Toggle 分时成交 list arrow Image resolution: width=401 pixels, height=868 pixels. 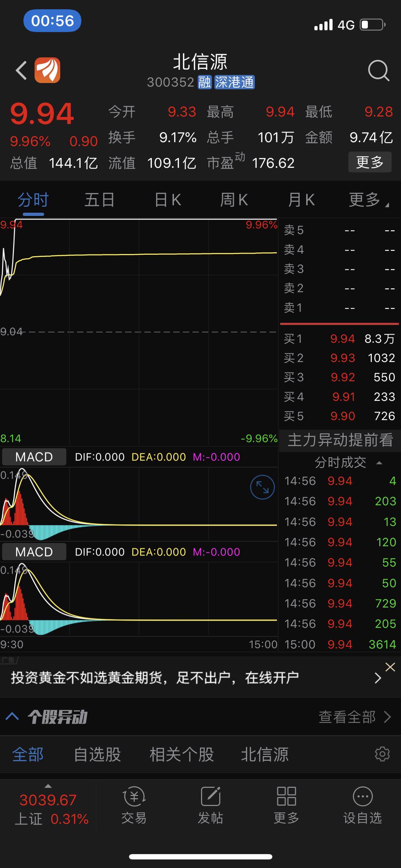[379, 463]
